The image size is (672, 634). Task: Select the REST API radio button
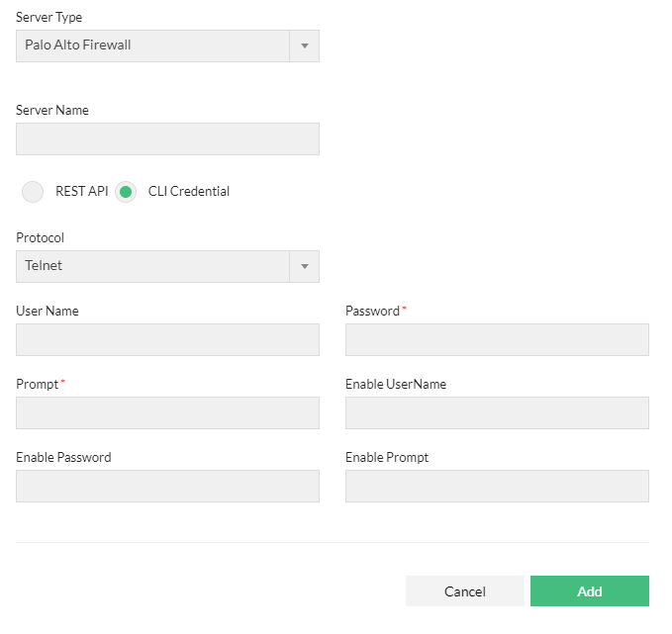(x=33, y=192)
